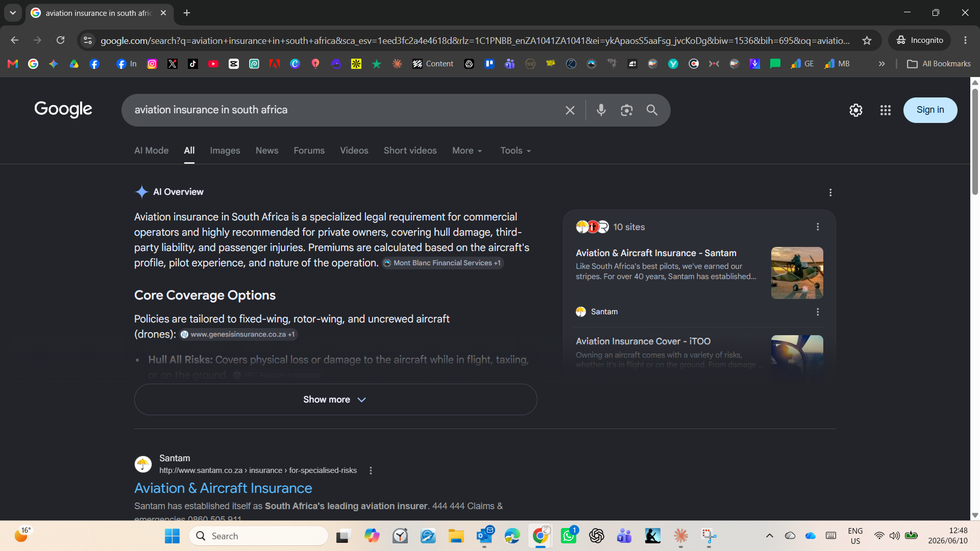This screenshot has height=551, width=980.
Task: Open the Tools dropdown
Action: coord(516,151)
